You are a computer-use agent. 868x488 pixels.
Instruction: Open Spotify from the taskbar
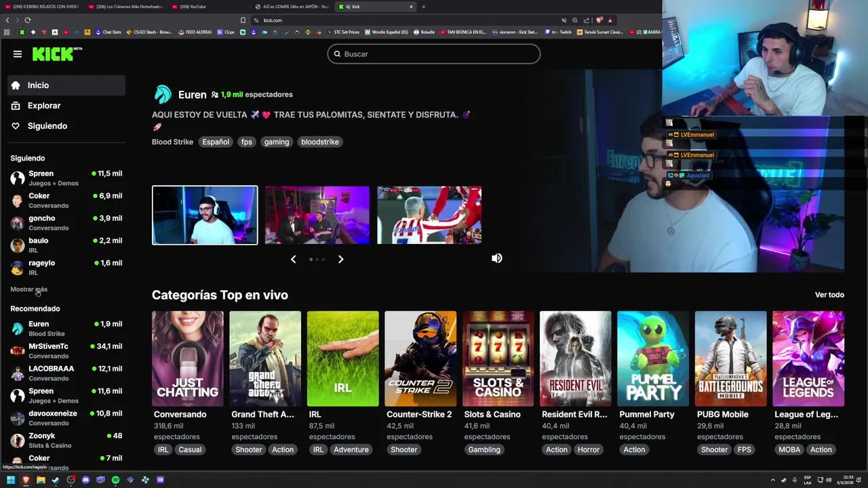tap(115, 480)
